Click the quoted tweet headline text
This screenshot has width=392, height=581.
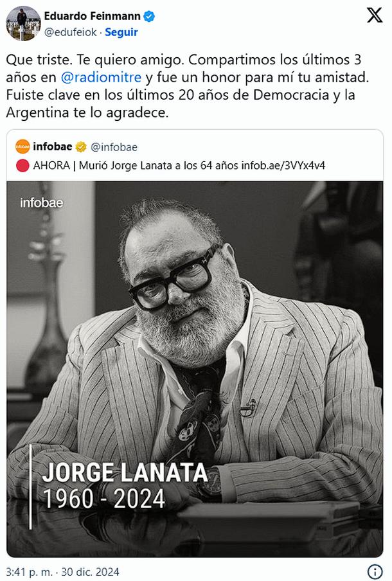point(179,165)
